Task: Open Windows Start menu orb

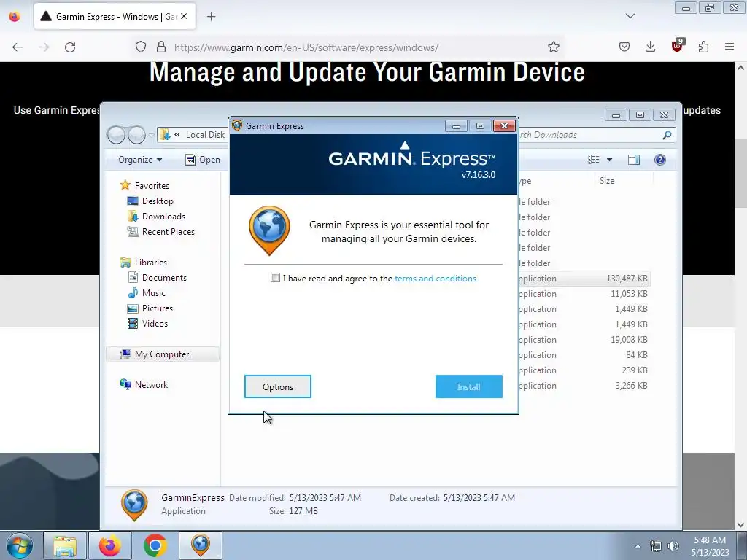Action: click(x=20, y=545)
